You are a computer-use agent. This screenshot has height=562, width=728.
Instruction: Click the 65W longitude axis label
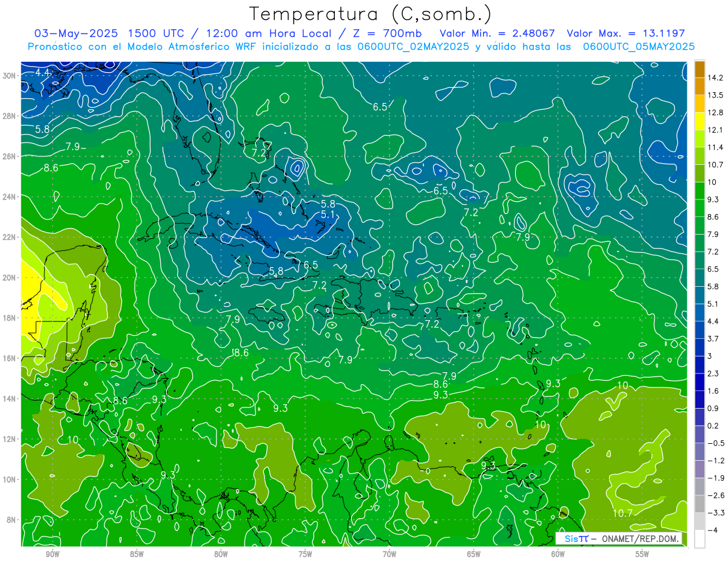[474, 554]
